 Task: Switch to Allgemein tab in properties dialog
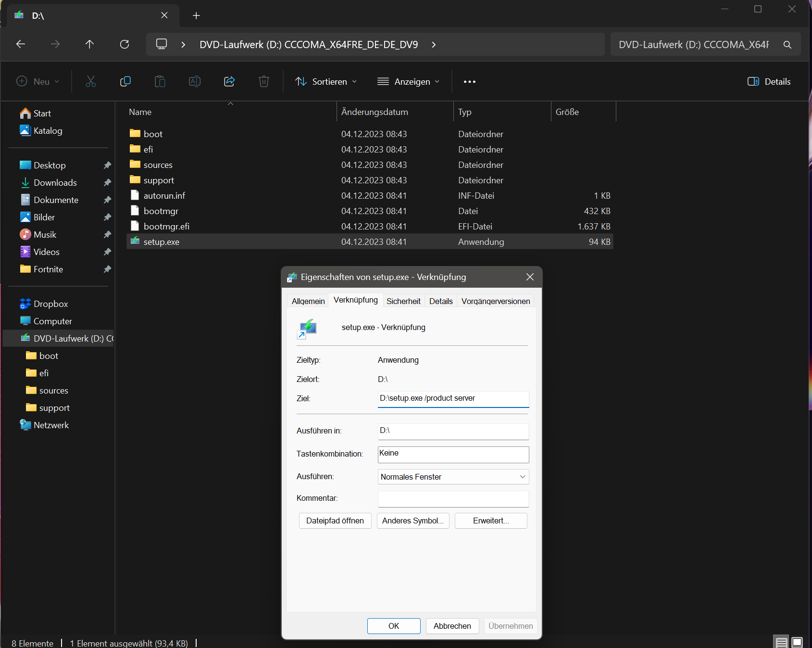click(x=308, y=301)
